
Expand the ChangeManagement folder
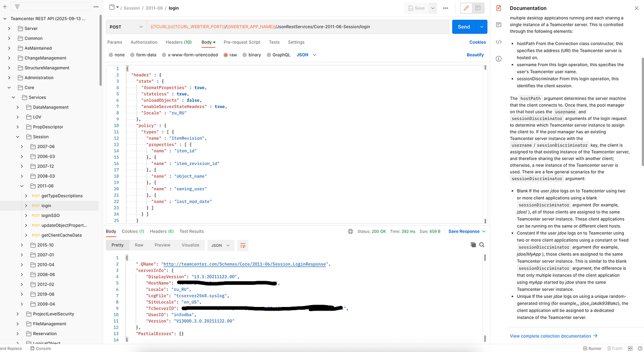(9, 58)
